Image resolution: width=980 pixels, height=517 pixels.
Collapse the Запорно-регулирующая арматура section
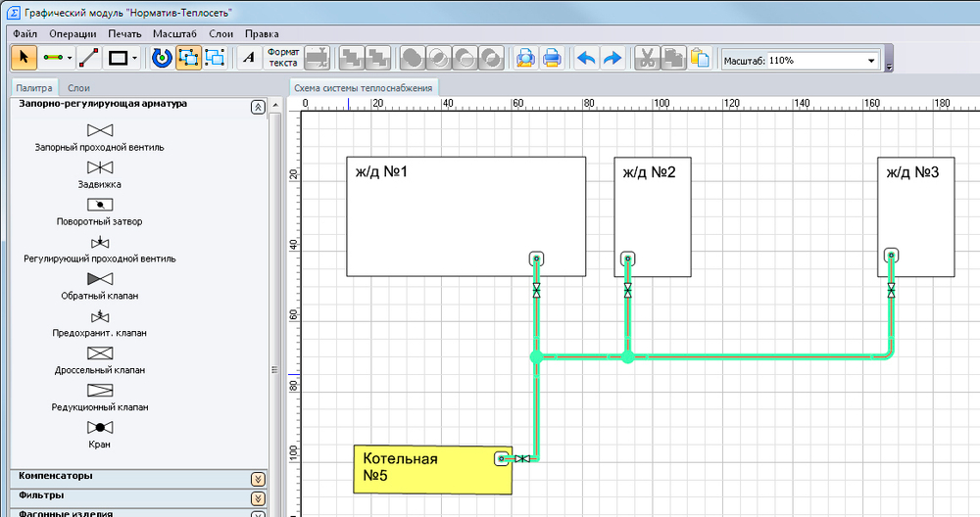(x=258, y=107)
